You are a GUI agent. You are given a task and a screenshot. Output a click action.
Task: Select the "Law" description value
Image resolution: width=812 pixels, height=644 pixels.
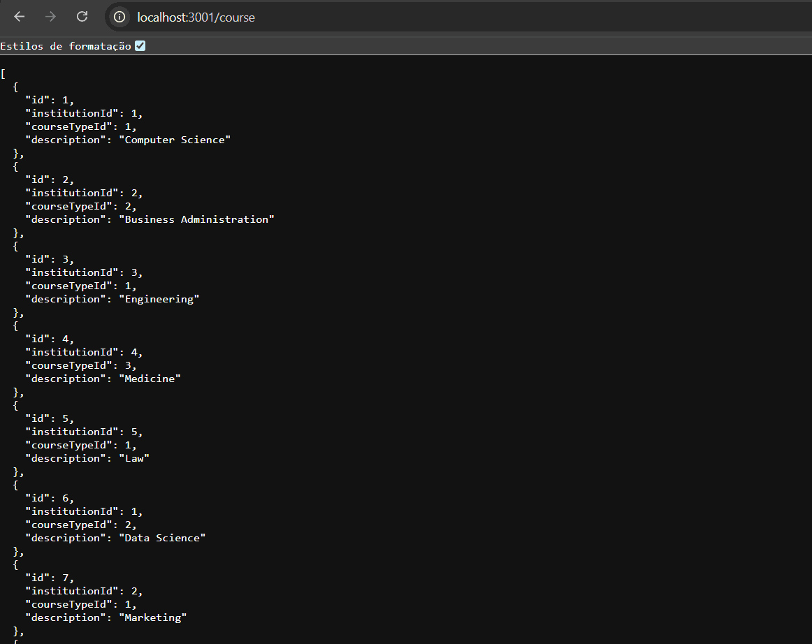(x=134, y=459)
